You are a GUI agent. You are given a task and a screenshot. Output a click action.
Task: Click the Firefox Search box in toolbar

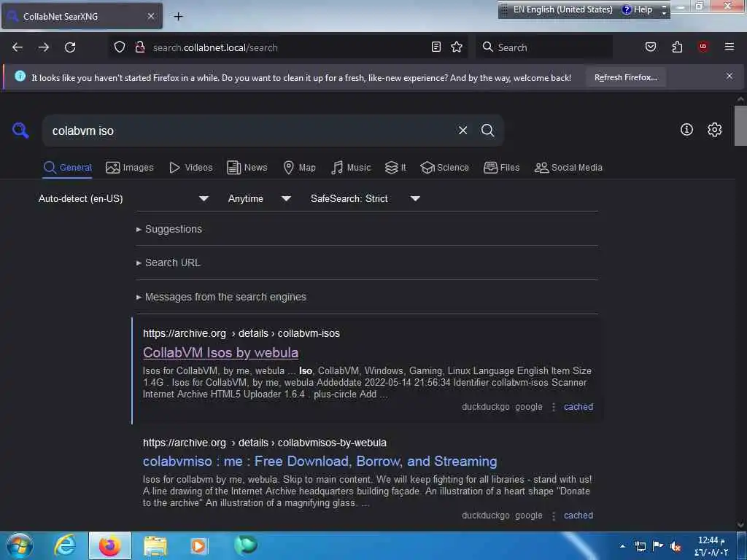[544, 47]
